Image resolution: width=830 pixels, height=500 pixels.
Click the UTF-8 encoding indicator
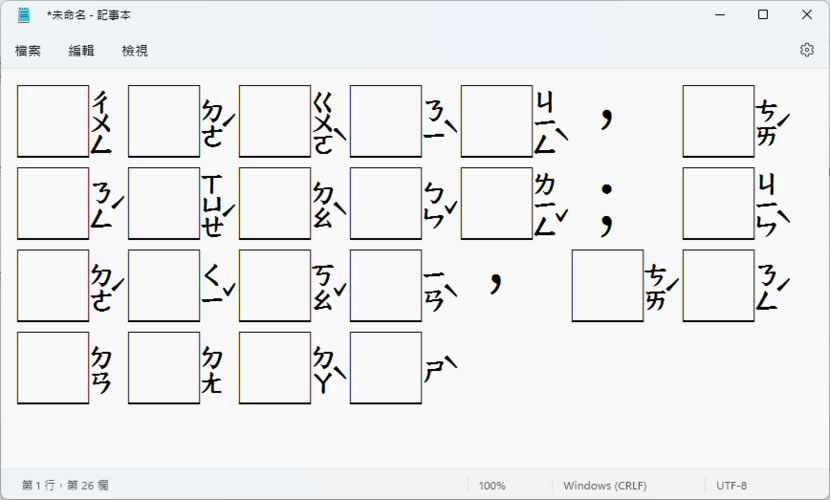pyautogui.click(x=732, y=486)
